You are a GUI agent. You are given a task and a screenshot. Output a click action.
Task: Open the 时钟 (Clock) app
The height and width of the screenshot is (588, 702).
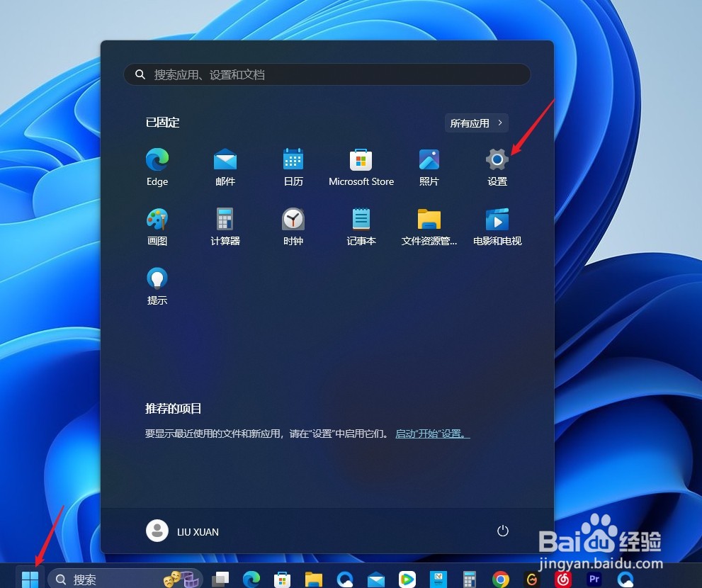point(293,227)
